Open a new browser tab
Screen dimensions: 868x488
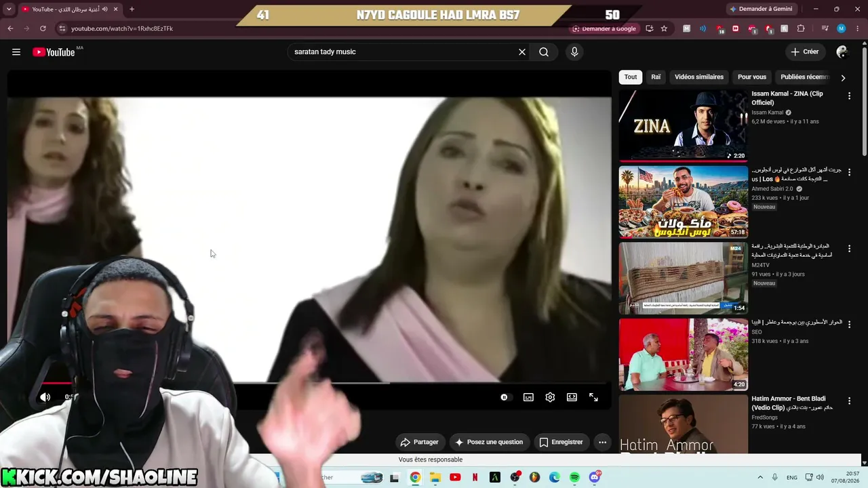coord(132,9)
